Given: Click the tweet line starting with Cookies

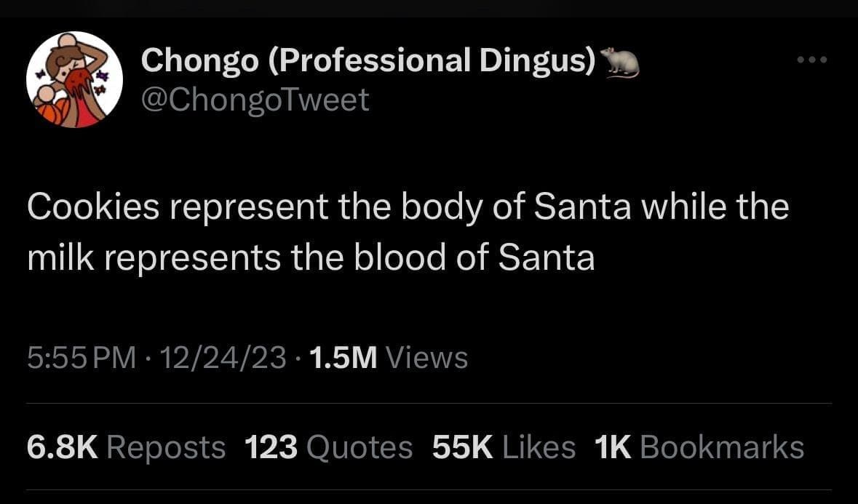Looking at the screenshot, I should point(408,208).
